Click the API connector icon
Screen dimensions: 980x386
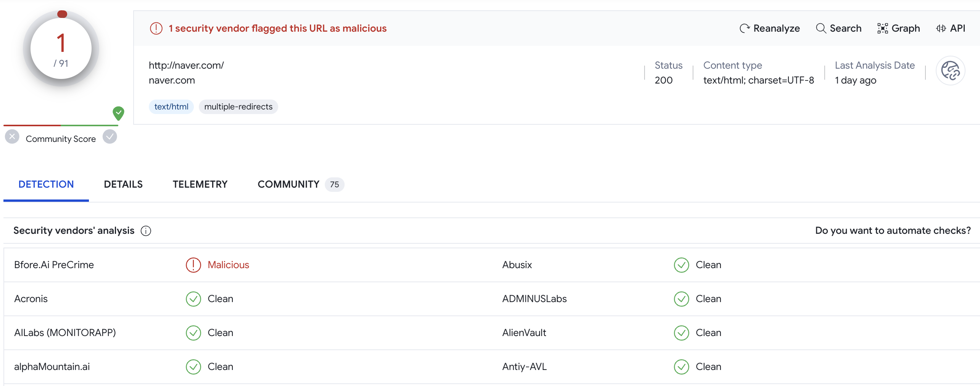[x=941, y=28]
